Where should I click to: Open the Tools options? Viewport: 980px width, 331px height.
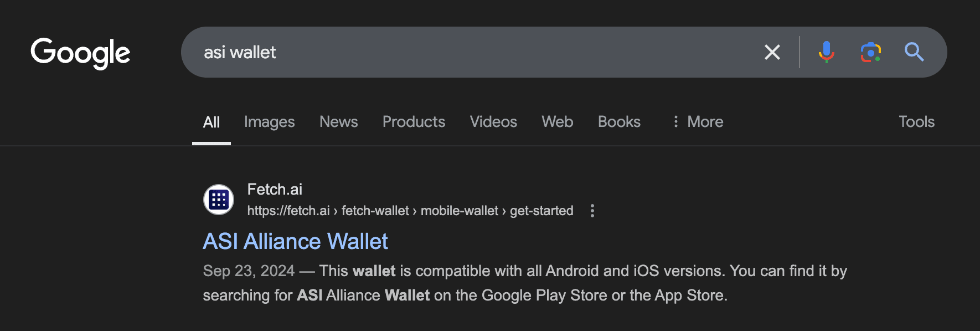coord(916,122)
